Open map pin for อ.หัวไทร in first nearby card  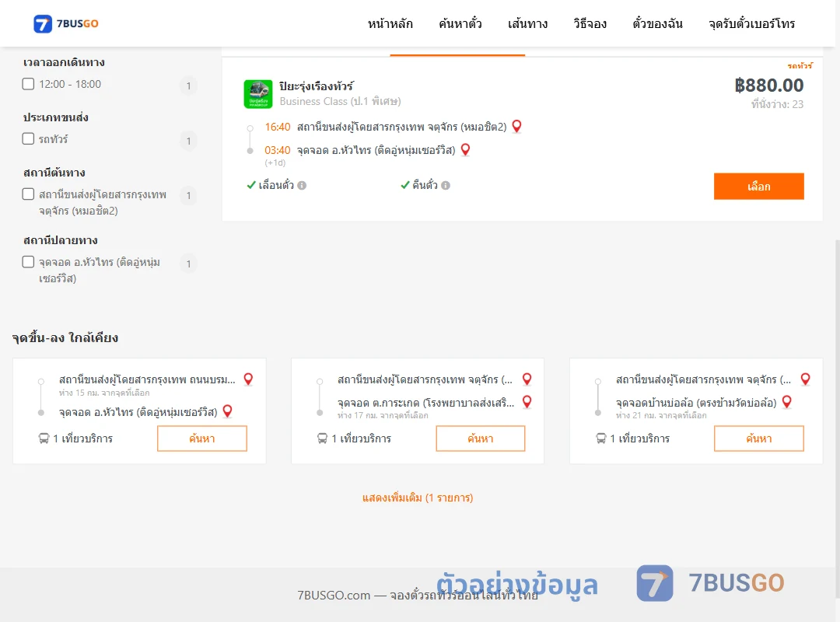pos(228,411)
